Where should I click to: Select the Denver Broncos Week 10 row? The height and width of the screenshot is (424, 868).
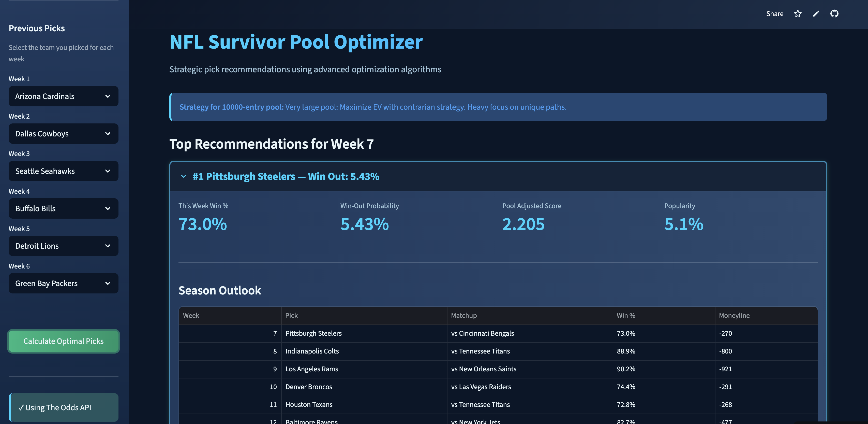404,387
